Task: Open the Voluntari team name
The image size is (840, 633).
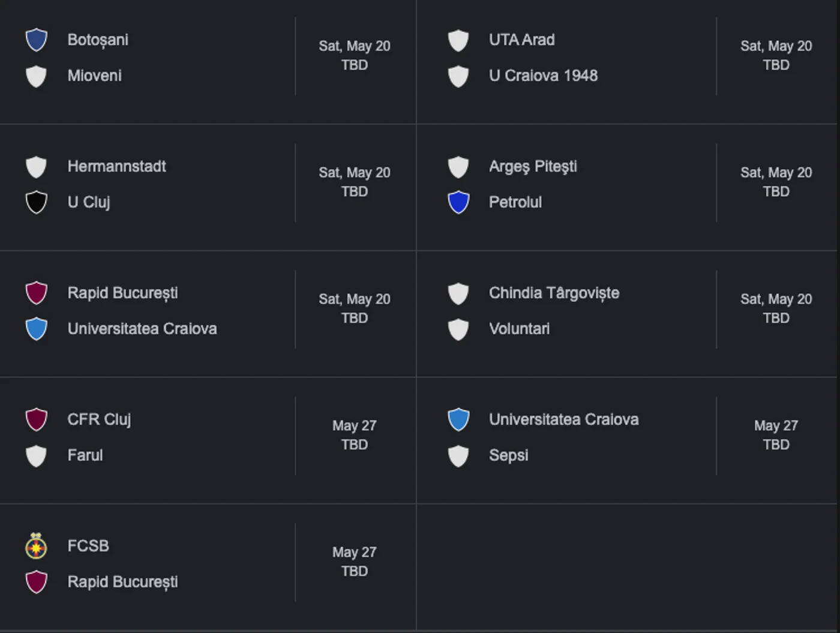Action: (x=520, y=329)
